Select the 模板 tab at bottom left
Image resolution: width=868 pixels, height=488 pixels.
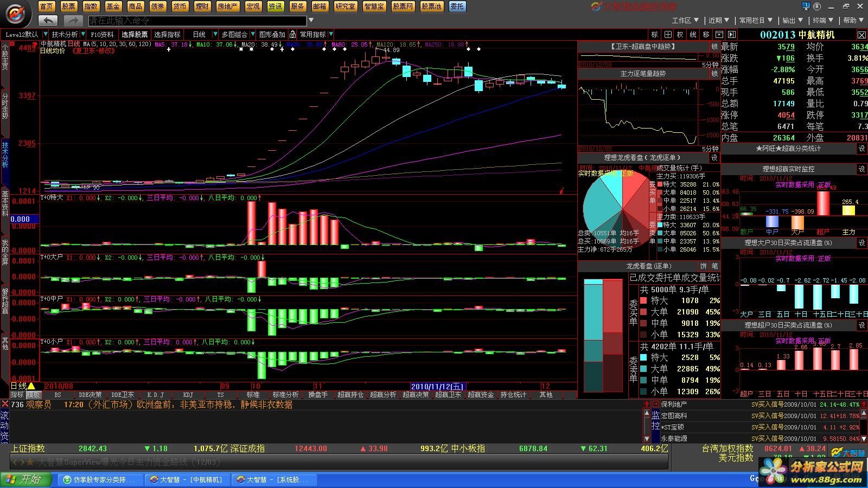tap(34, 395)
